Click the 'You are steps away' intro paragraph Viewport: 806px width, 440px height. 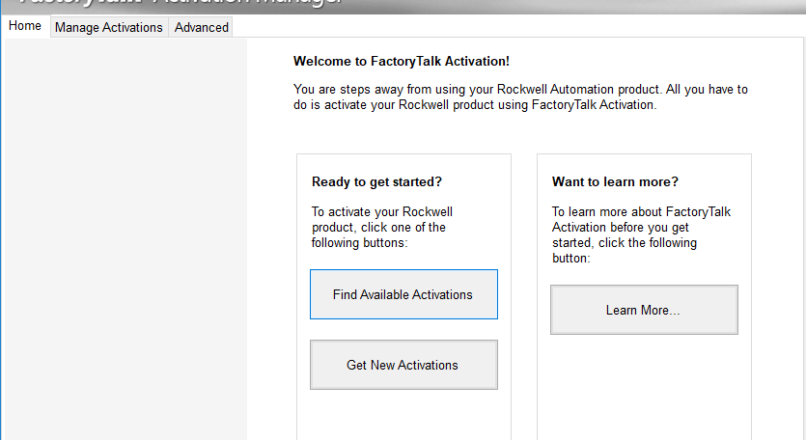[x=520, y=97]
